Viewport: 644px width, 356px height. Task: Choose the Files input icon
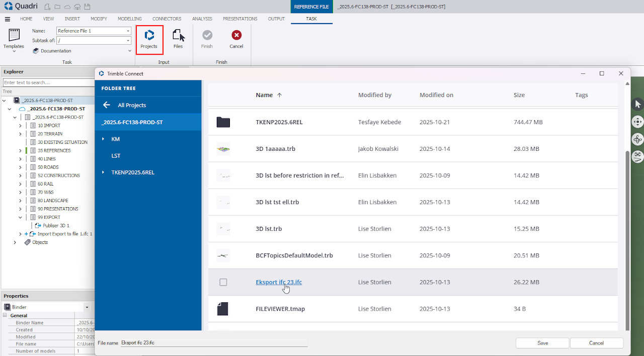(x=178, y=39)
